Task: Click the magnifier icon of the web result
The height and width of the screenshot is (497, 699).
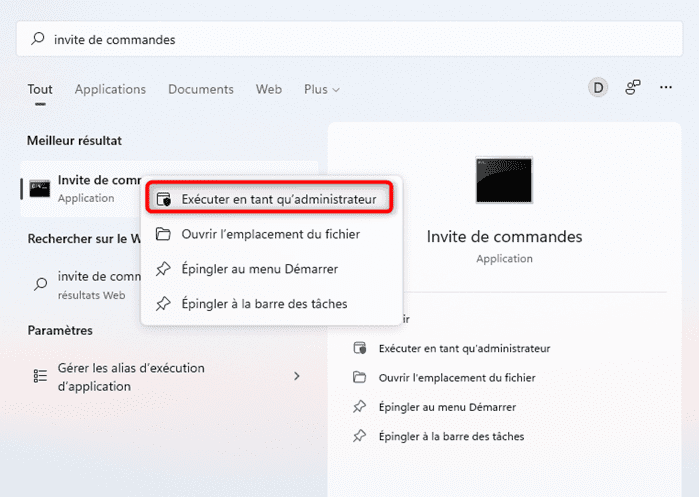Action: click(x=41, y=284)
